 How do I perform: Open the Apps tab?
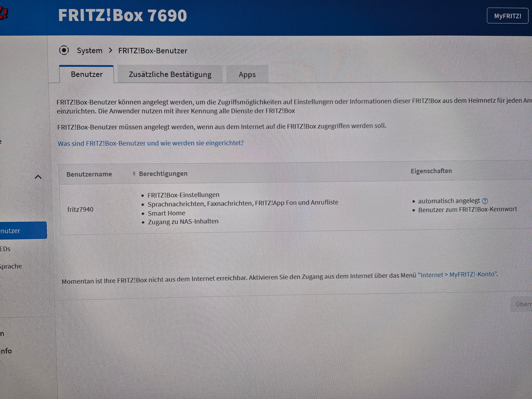tap(247, 75)
